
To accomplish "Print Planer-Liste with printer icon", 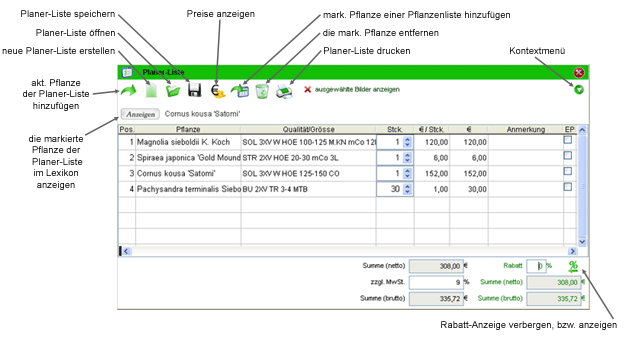I will click(284, 91).
